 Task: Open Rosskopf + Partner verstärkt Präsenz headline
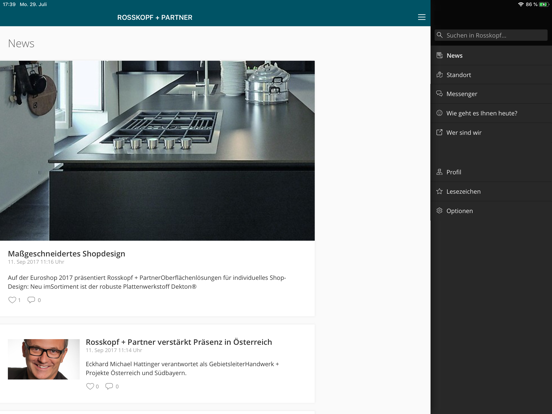coord(179,342)
